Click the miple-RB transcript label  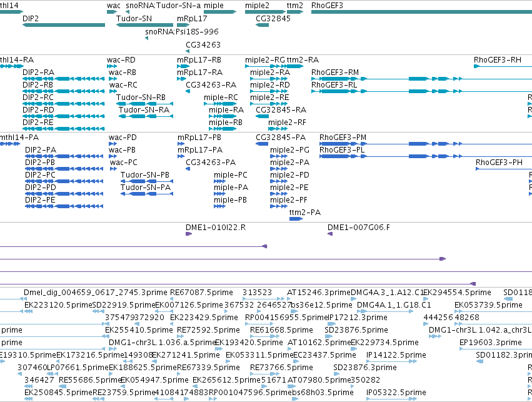tap(226, 122)
